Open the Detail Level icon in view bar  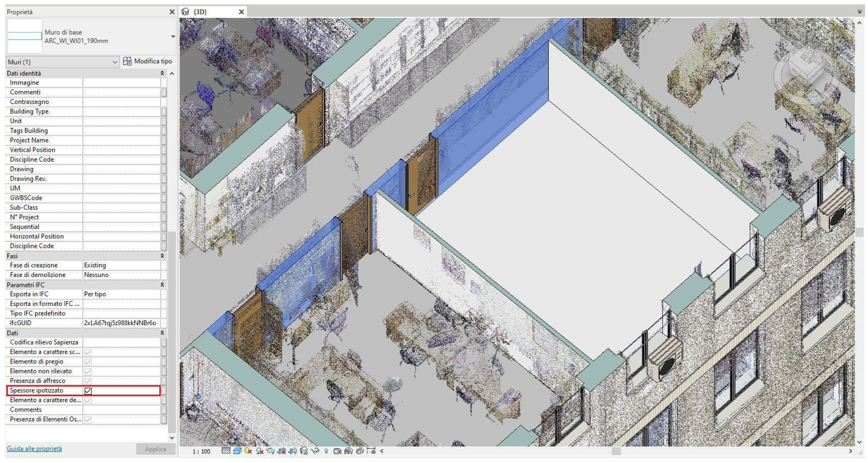[x=226, y=451]
